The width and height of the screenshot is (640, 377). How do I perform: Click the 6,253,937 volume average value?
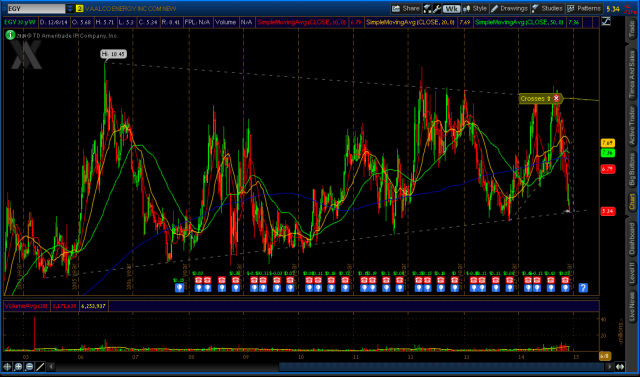(94, 306)
